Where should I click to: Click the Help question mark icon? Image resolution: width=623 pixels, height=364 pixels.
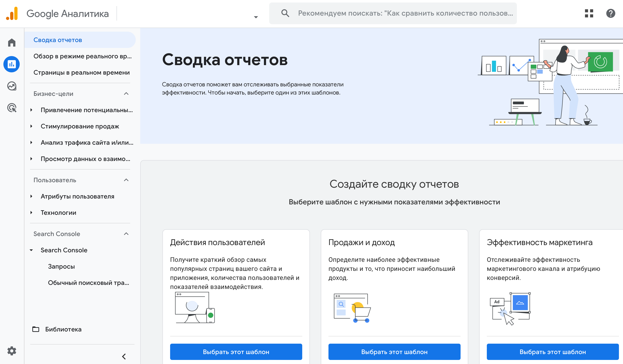click(x=610, y=13)
